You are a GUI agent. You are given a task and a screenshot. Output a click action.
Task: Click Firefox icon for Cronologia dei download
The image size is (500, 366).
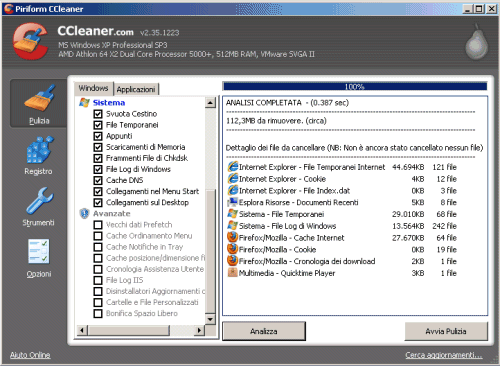pos(233,261)
